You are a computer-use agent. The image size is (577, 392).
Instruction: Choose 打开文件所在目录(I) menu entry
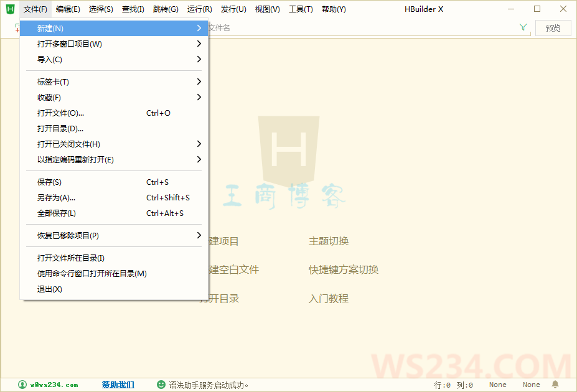click(x=114, y=258)
